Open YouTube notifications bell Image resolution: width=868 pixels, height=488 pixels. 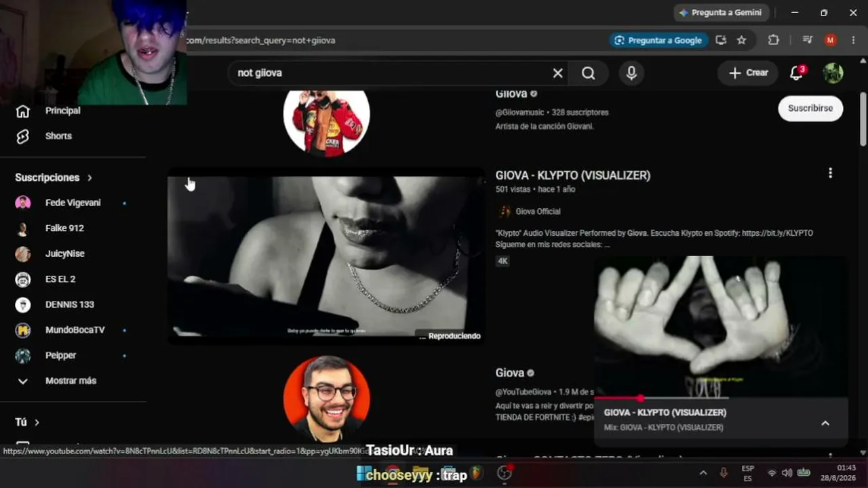click(x=797, y=73)
